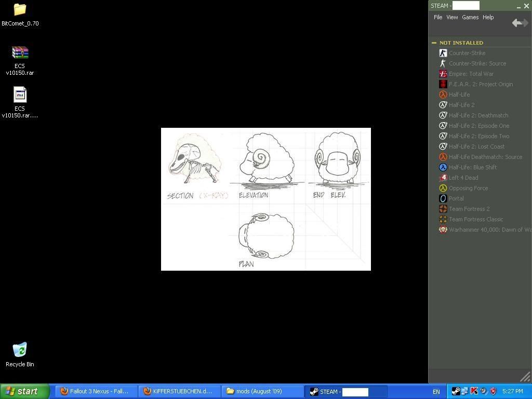Select Warhammer 40,000: Dawn of War entry
The height and width of the screenshot is (399, 532).
489,230
